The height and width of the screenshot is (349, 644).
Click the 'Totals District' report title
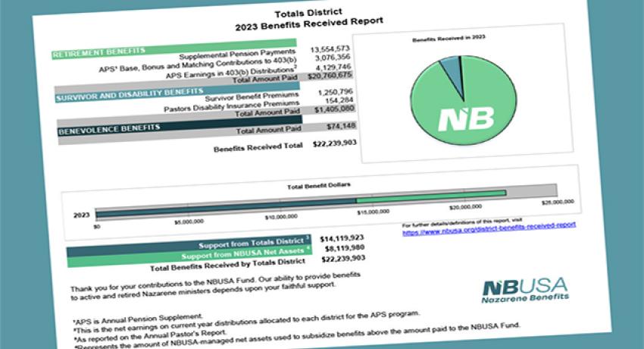[308, 13]
